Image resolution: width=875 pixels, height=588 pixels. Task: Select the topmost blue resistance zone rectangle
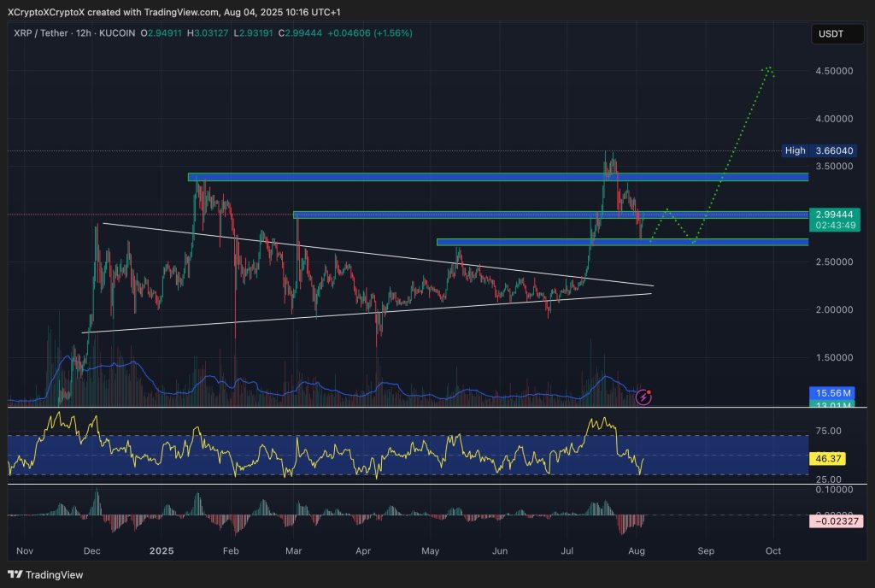coord(497,177)
